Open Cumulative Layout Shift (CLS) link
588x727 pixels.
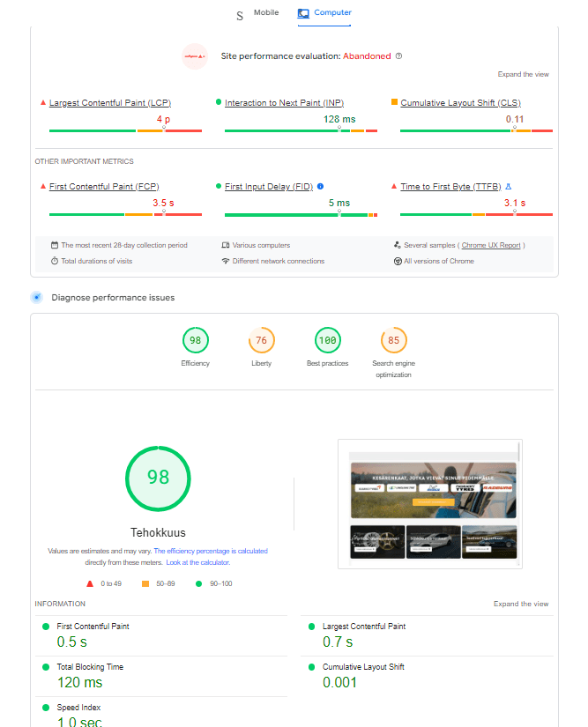(x=460, y=103)
